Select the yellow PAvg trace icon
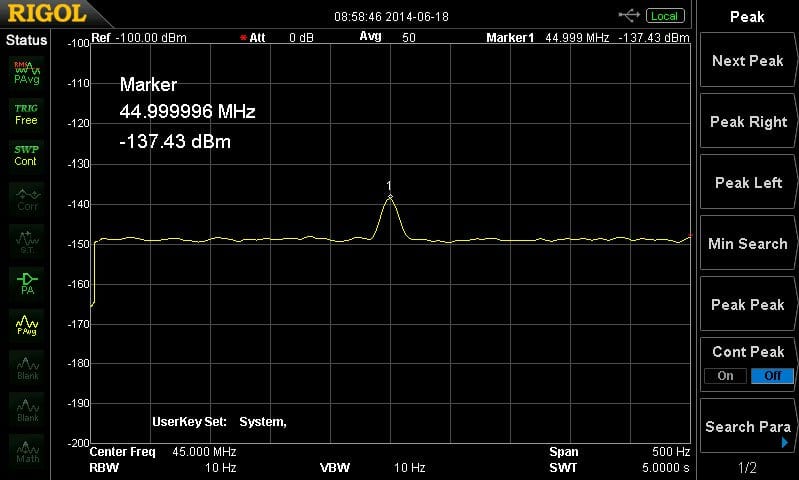Viewport: 799px width, 480px height. (x=26, y=325)
